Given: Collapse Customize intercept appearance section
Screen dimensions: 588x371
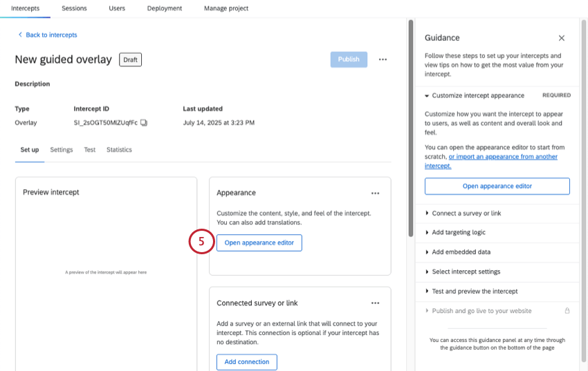Looking at the screenshot, I should [427, 96].
